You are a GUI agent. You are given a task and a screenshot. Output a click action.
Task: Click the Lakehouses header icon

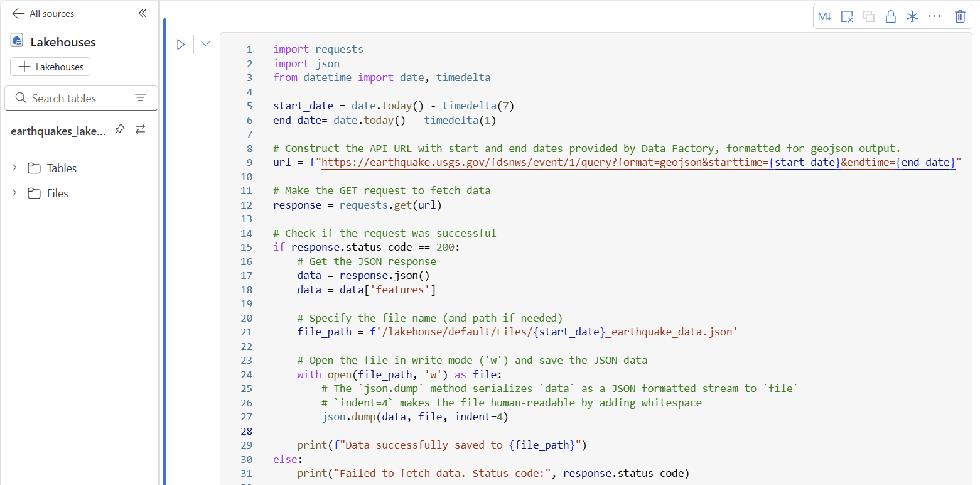point(17,41)
